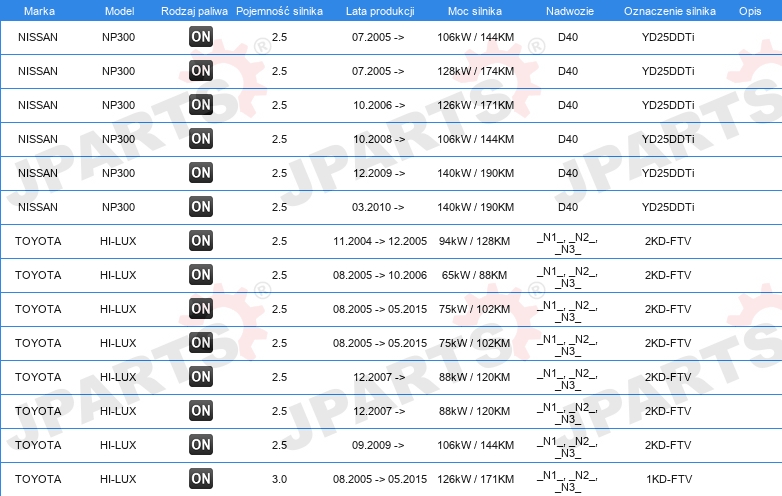
Task: Click the Model column header
Action: [x=119, y=11]
